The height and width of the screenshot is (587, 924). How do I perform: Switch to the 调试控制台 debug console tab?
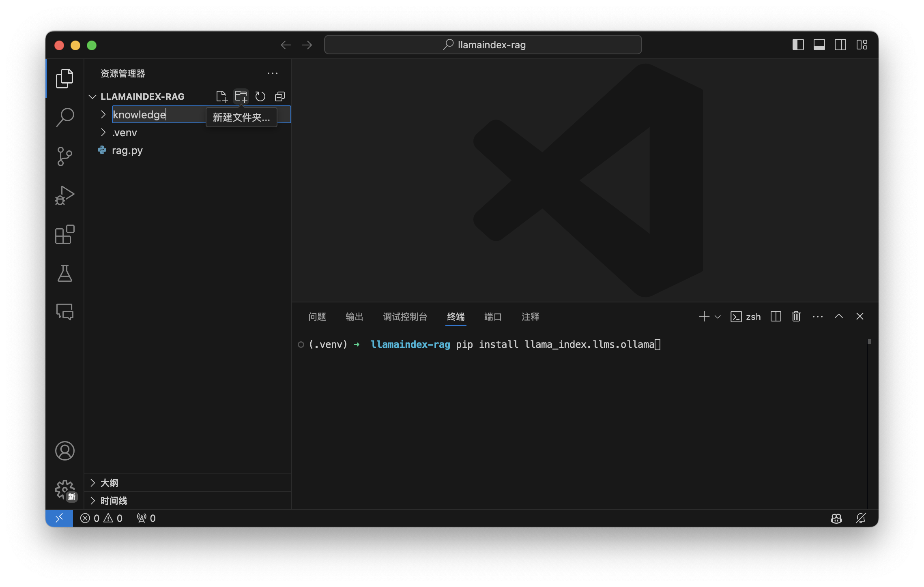tap(405, 317)
